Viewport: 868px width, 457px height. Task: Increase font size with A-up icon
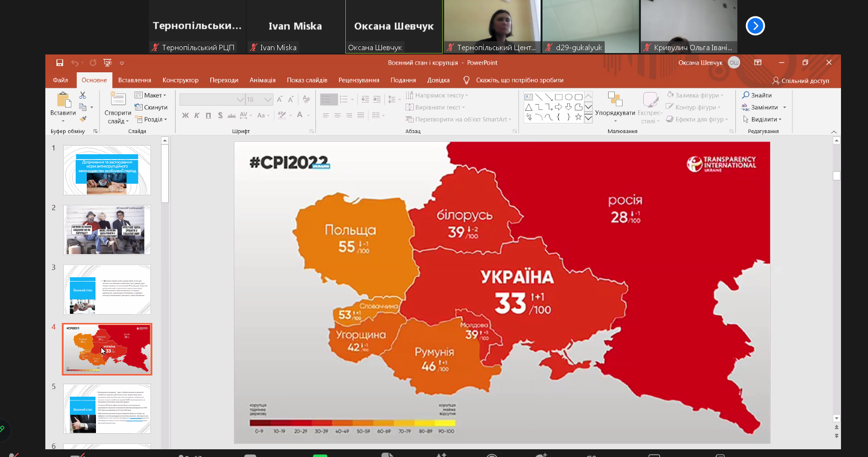coord(280,99)
